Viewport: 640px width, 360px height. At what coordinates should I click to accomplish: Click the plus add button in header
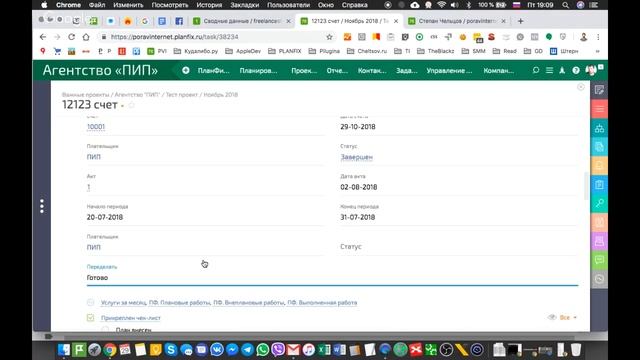pos(186,70)
